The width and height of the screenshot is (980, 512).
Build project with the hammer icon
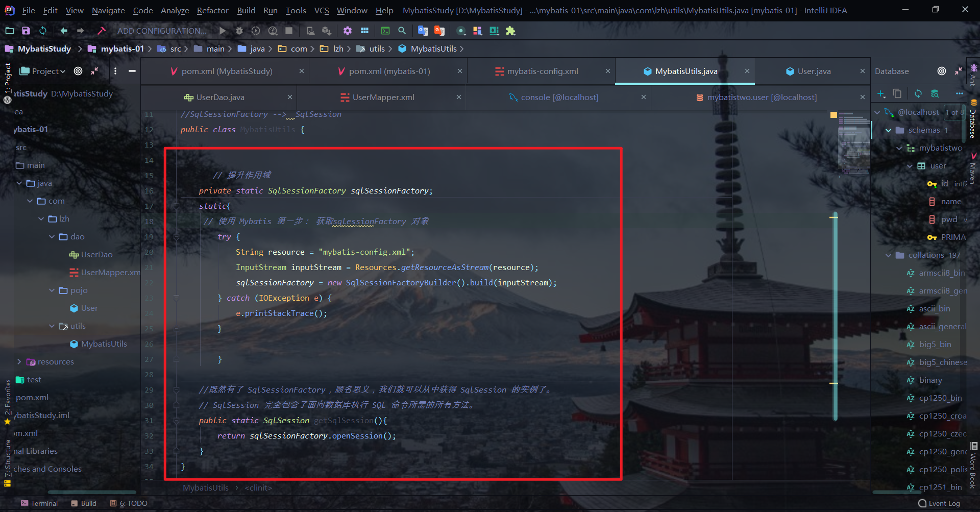click(101, 31)
